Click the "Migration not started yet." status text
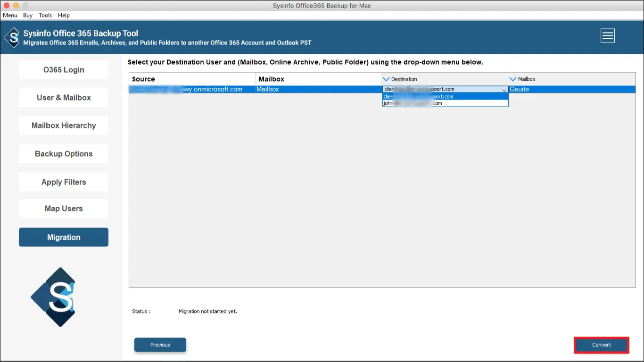 (208, 311)
